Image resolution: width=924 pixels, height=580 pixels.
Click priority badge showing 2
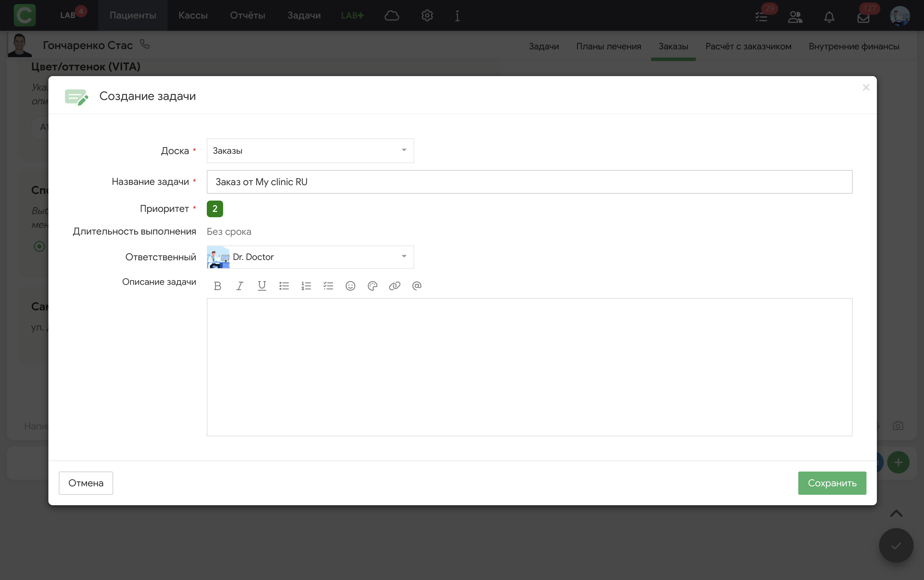point(215,209)
